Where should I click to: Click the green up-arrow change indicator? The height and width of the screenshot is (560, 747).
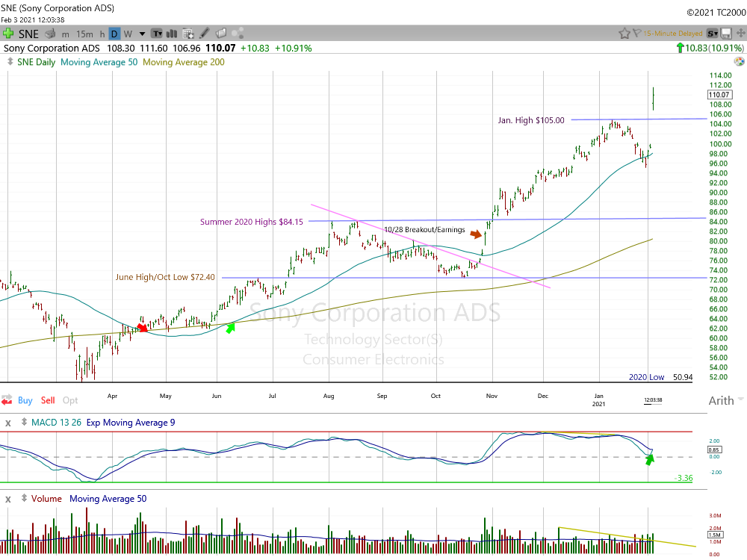click(681, 48)
